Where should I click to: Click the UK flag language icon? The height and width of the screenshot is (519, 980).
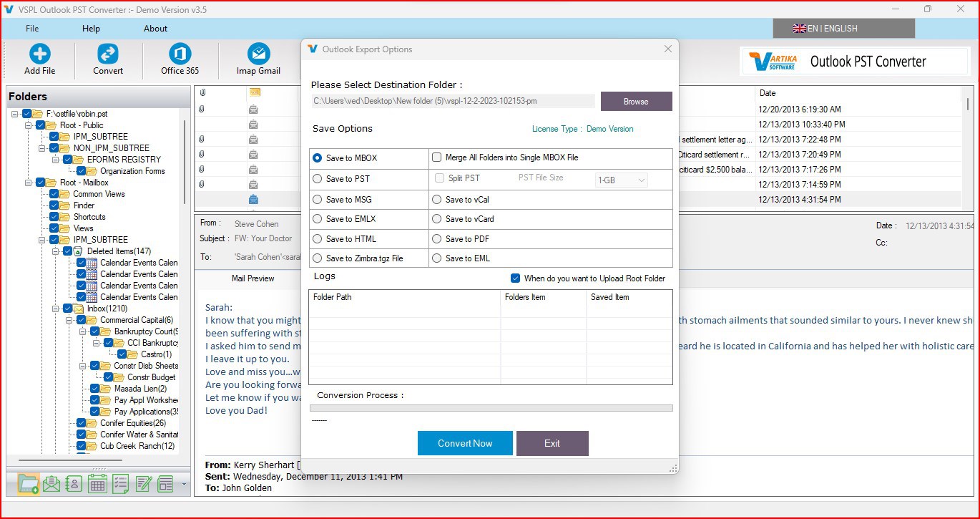tap(799, 29)
